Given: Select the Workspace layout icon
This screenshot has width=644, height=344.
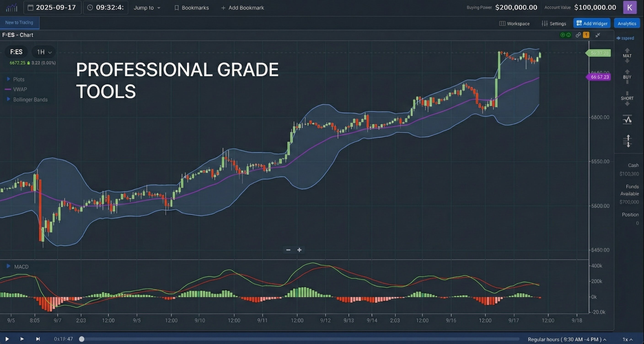Looking at the screenshot, I should (502, 23).
